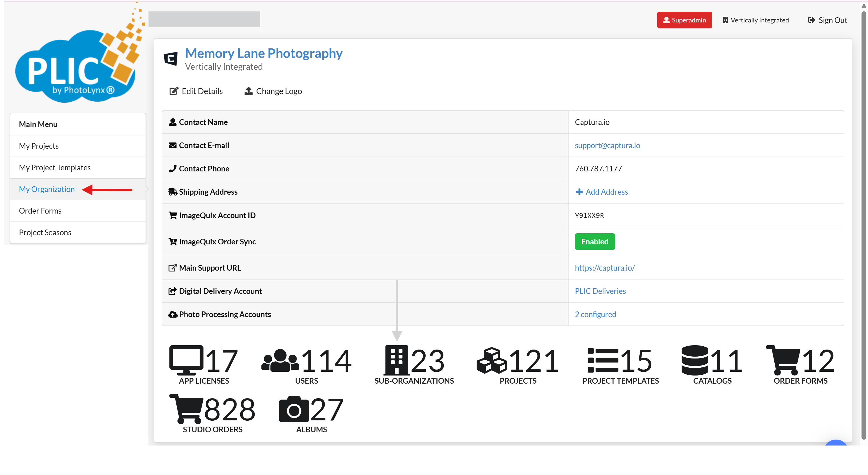This screenshot has width=868, height=475.
Task: Click the Superadmin button
Action: 684,20
